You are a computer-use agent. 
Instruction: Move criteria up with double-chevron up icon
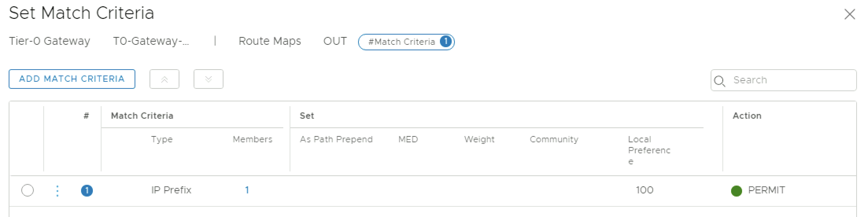[x=164, y=79]
